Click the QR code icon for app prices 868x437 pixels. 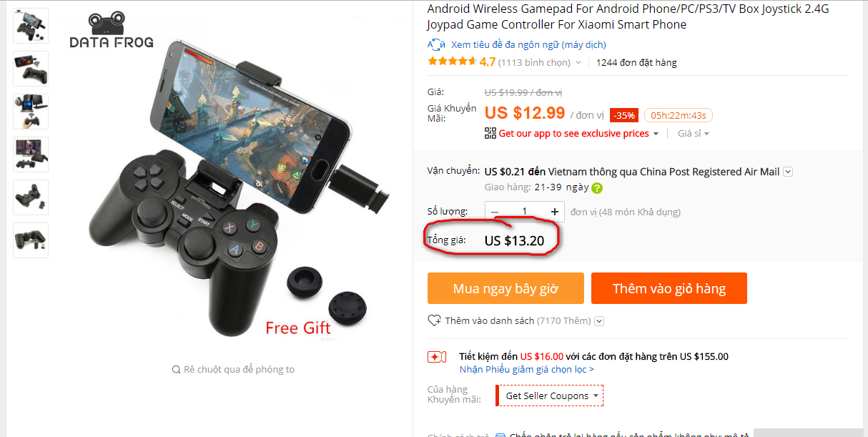point(490,133)
